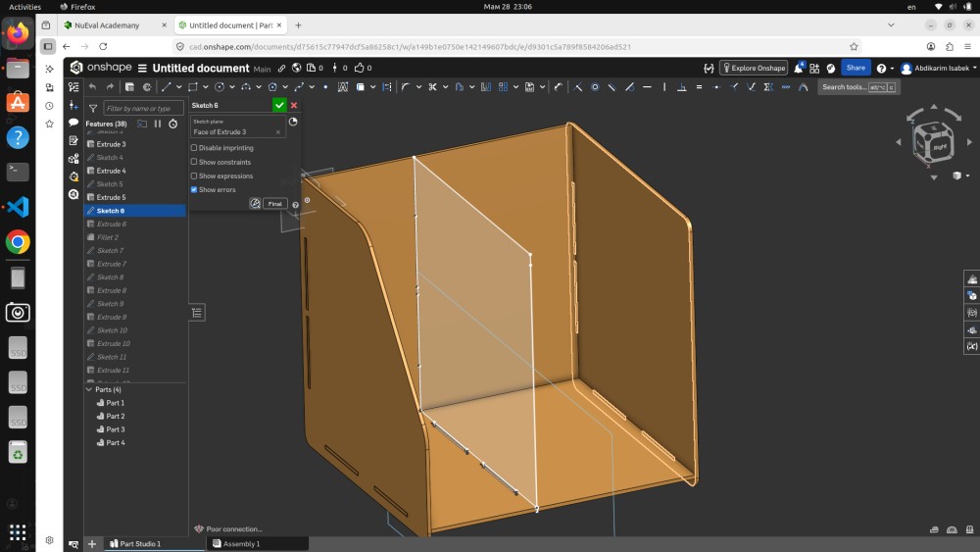Select the Linear pattern sketch tool

(x=503, y=87)
